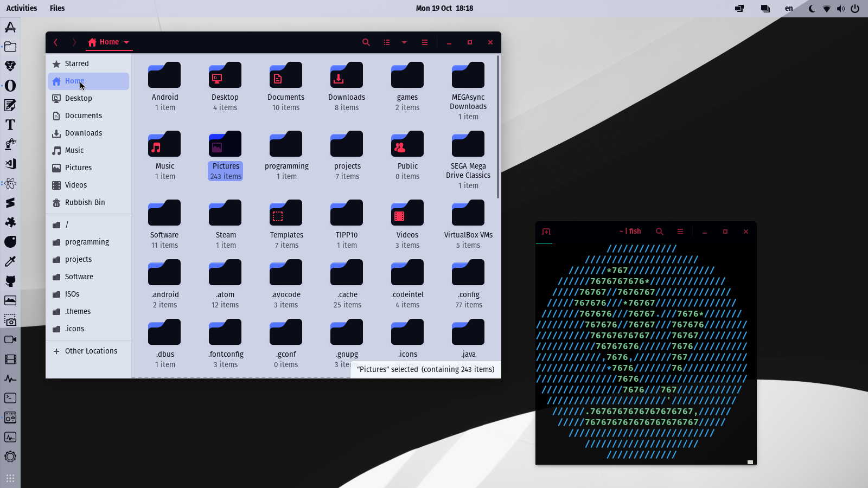Open the Files folder icon in dock

click(x=10, y=47)
